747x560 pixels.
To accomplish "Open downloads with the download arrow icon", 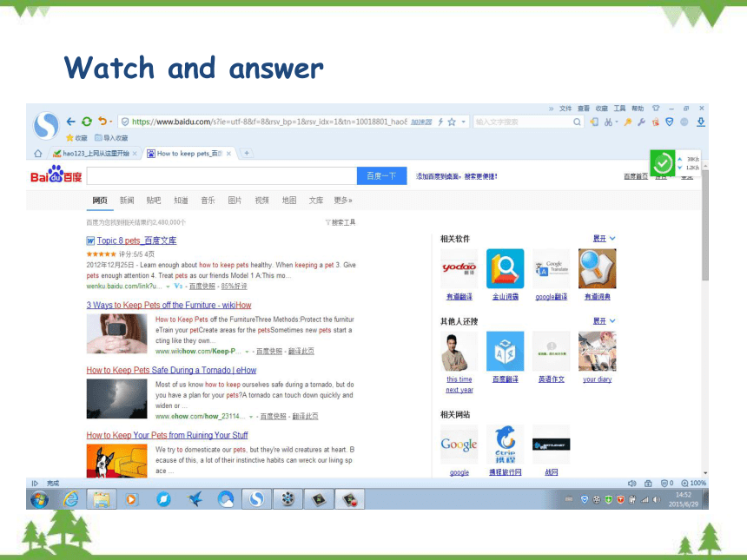I will pyautogui.click(x=701, y=122).
